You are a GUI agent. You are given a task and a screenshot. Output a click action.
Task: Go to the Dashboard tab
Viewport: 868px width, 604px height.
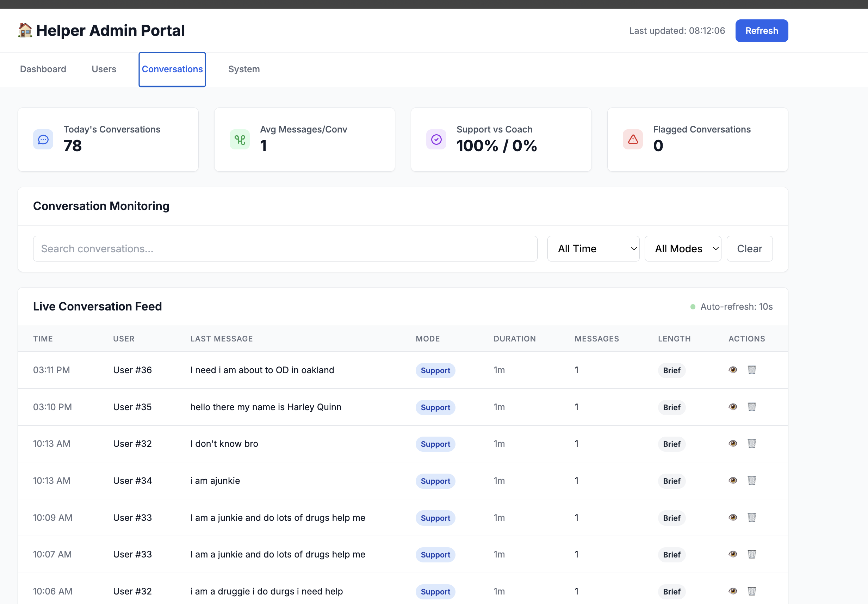pos(43,69)
